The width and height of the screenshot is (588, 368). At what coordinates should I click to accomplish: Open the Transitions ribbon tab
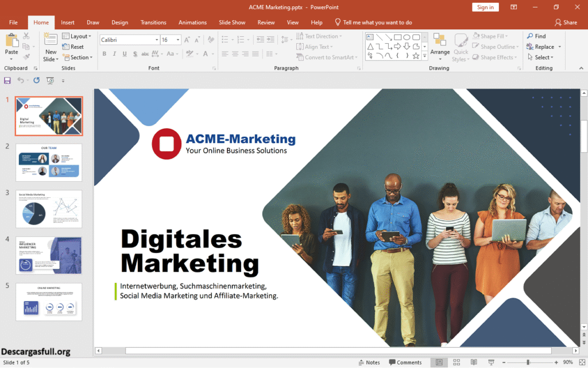click(153, 22)
